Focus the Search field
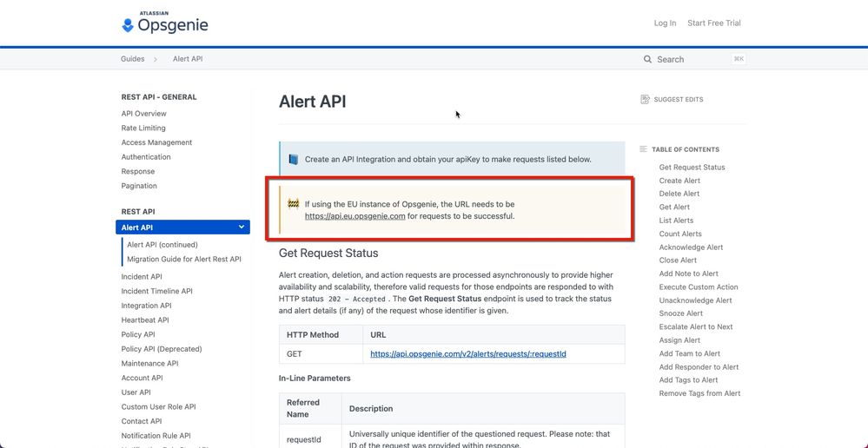 point(694,59)
